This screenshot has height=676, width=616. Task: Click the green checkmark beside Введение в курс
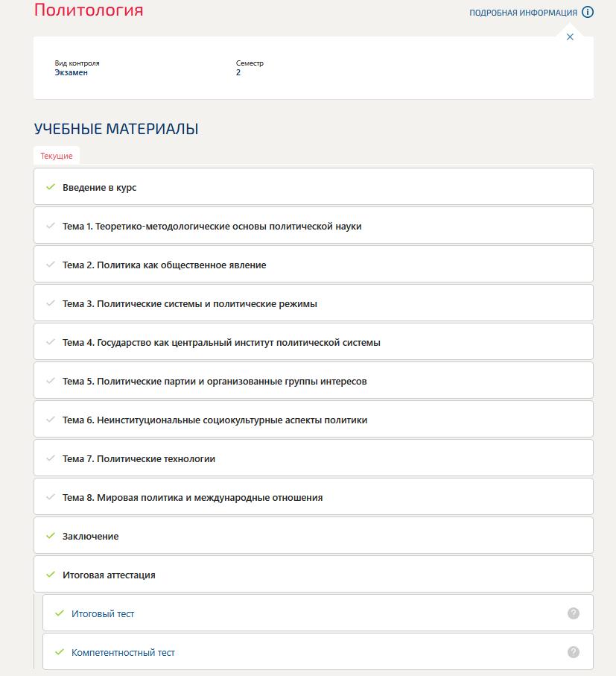49,188
